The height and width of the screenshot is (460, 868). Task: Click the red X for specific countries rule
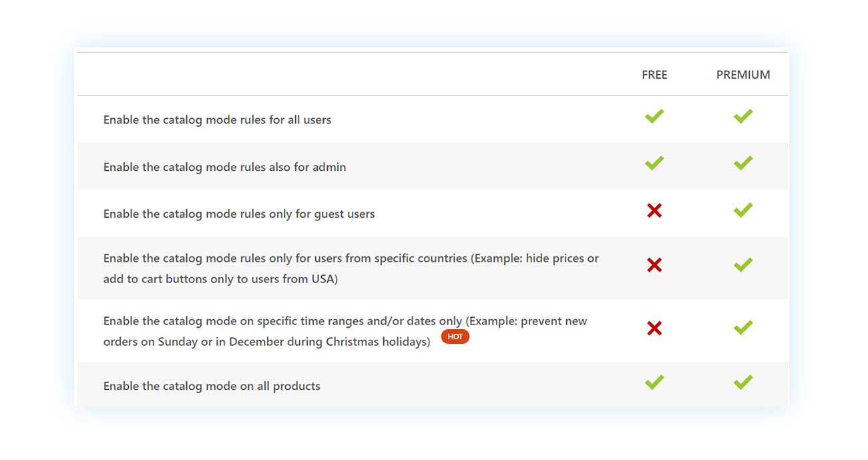654,265
